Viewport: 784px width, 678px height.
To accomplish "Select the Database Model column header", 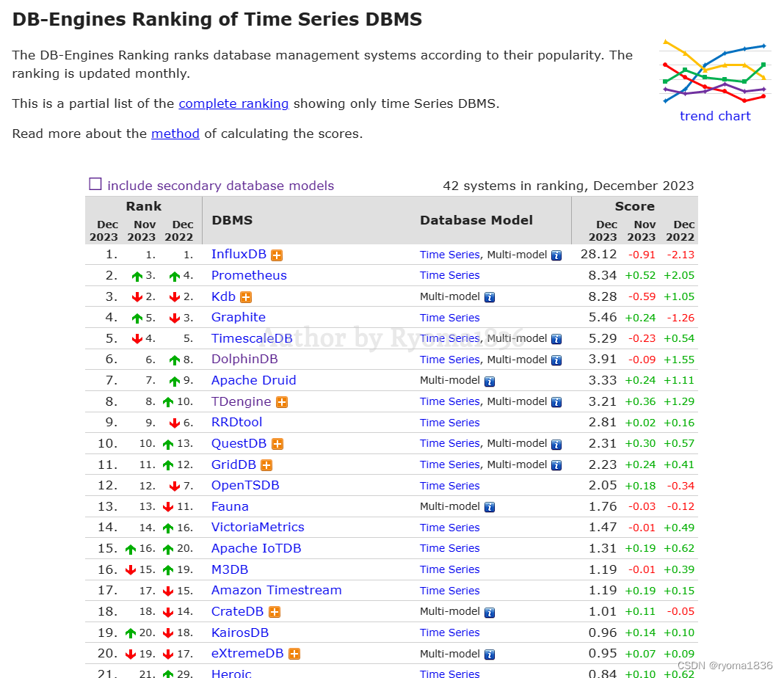I will point(476,220).
